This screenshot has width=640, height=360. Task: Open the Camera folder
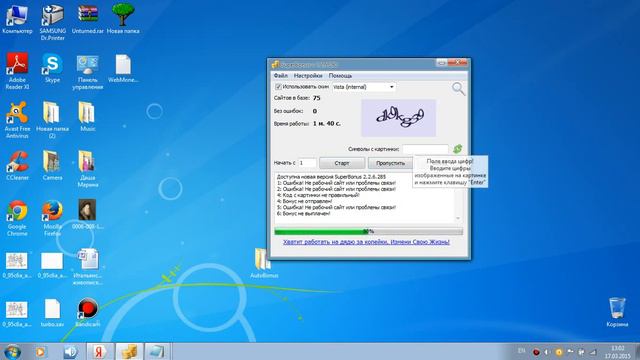coord(52,166)
